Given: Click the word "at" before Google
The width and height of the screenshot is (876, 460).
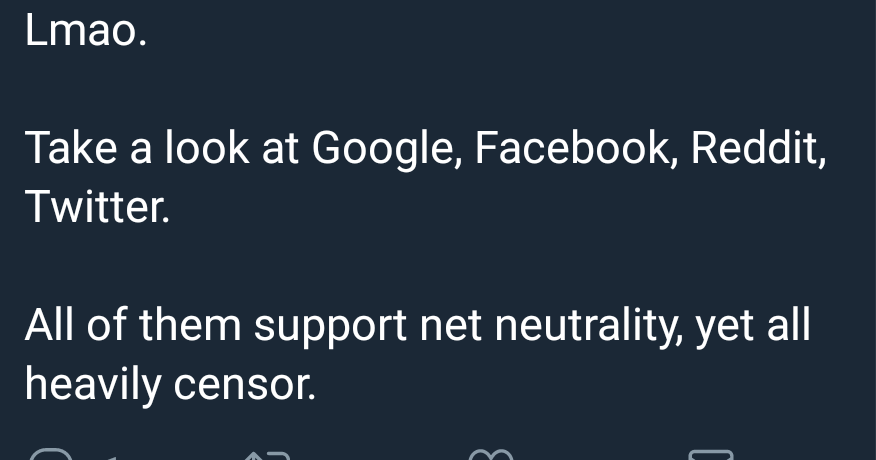Looking at the screenshot, I should 280,150.
